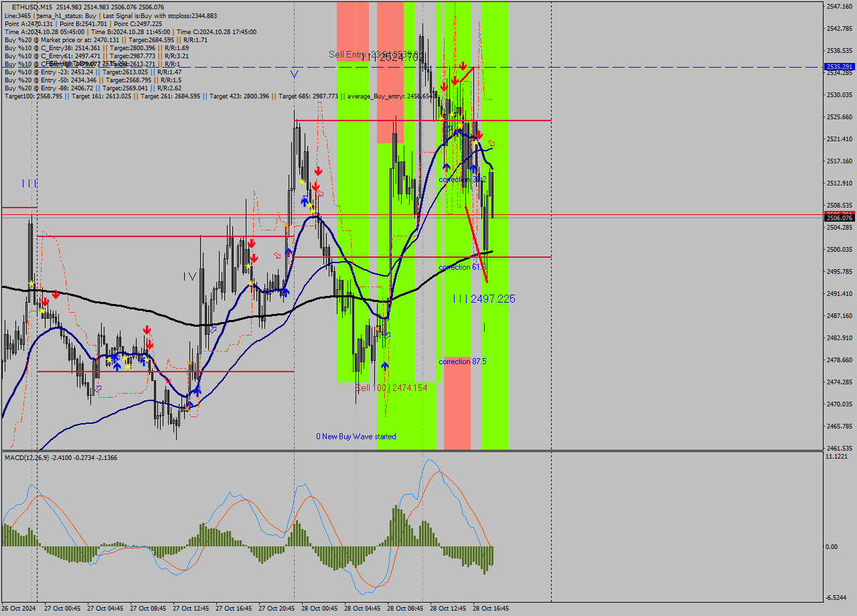The height and width of the screenshot is (616, 857).
Task: Click the '27 Oct 20:45' time axis label
Action: click(277, 609)
